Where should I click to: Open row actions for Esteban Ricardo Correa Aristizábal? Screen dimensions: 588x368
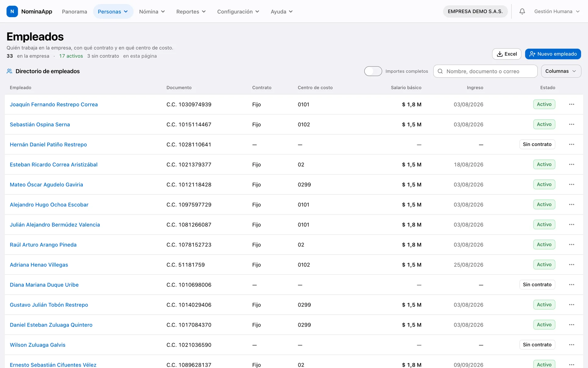[571, 164]
